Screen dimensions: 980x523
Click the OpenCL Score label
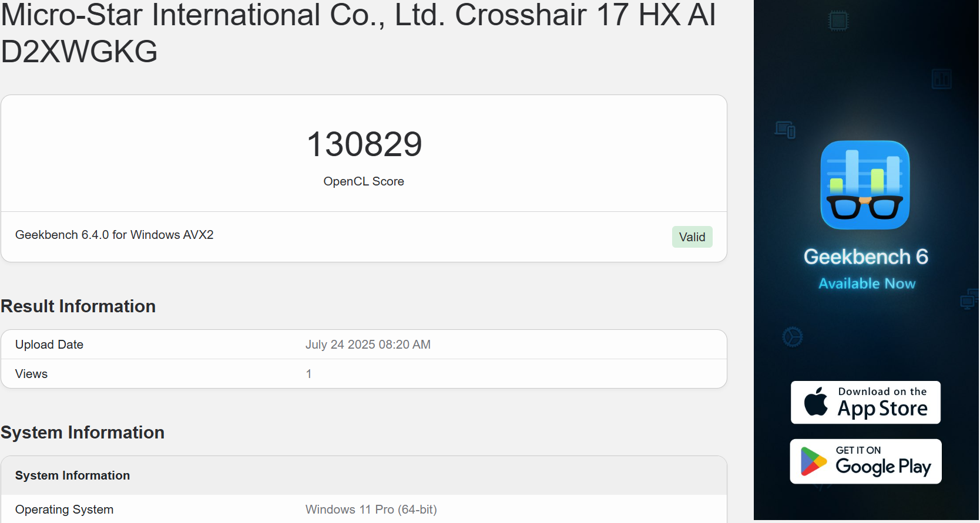[364, 181]
